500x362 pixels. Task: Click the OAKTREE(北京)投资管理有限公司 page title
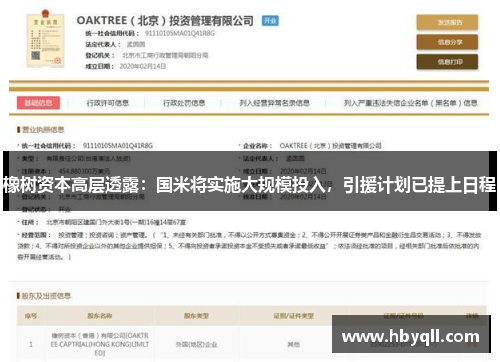(x=165, y=21)
